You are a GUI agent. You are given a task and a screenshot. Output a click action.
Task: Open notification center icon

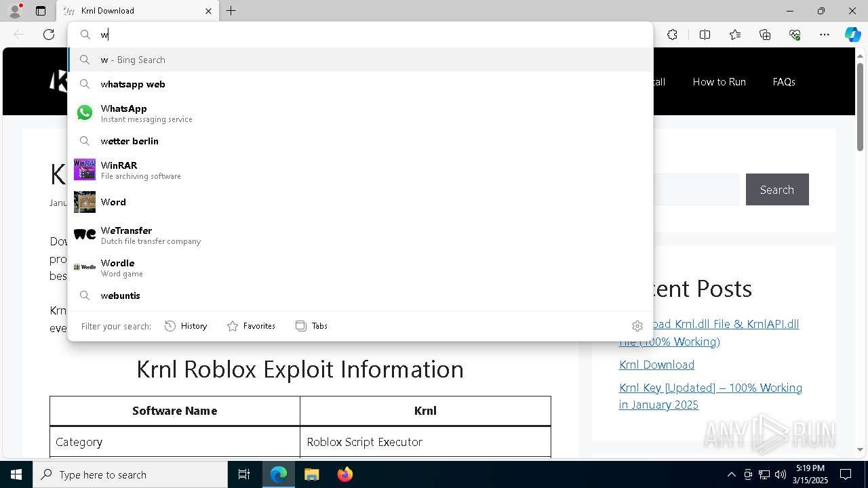coord(846,474)
